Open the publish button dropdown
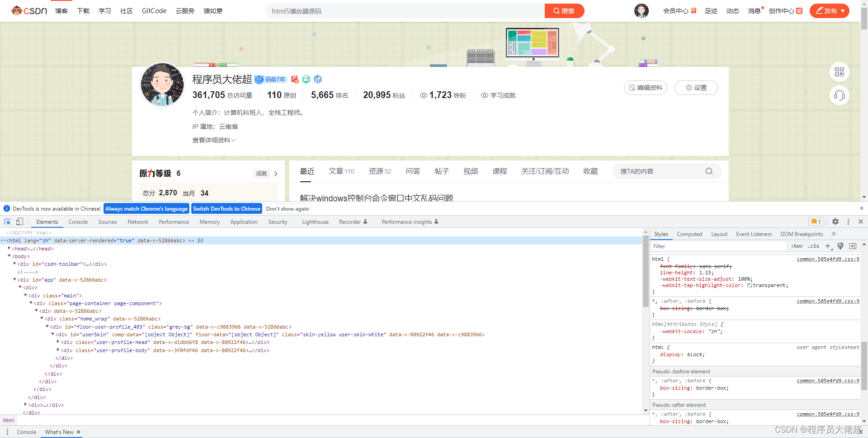 click(x=843, y=11)
